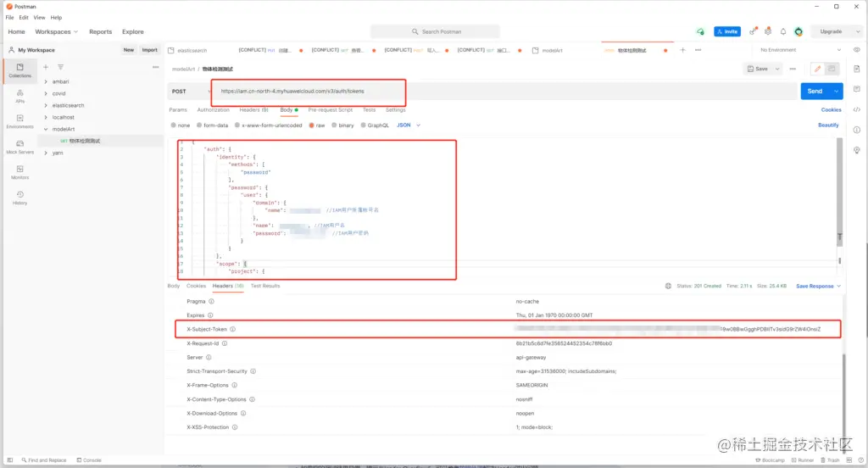Collapse the modelArt collection
The image size is (868, 468).
(46, 129)
